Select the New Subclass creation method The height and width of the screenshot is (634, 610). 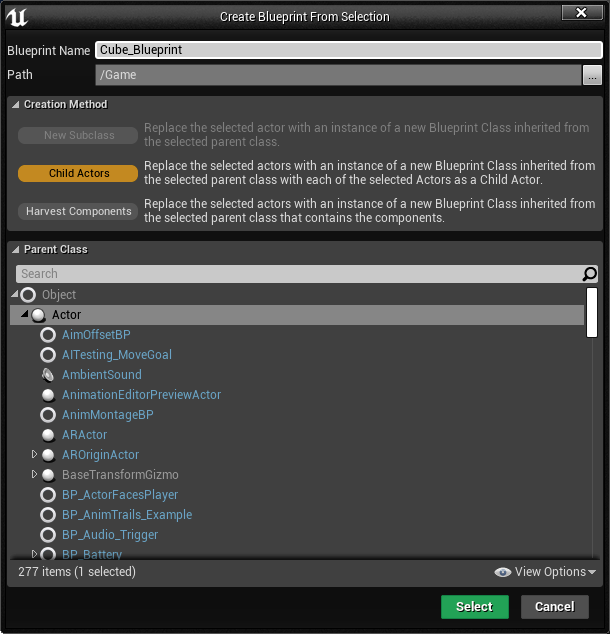(78, 135)
